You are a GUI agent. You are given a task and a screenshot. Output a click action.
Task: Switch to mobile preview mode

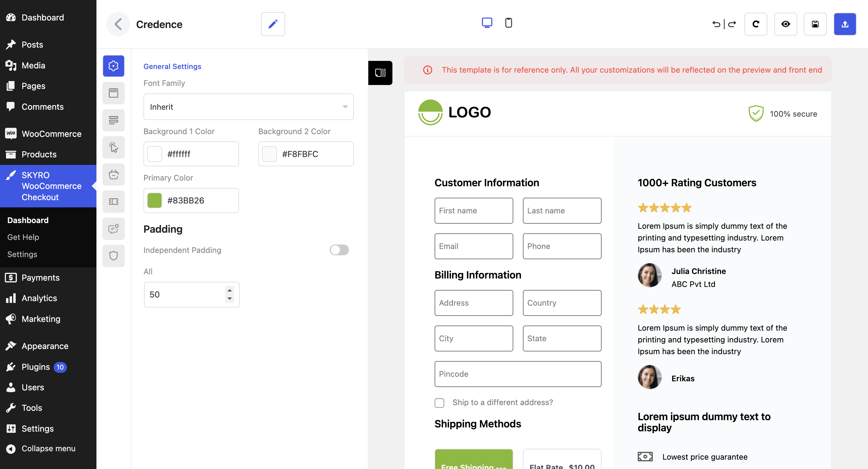coord(508,23)
